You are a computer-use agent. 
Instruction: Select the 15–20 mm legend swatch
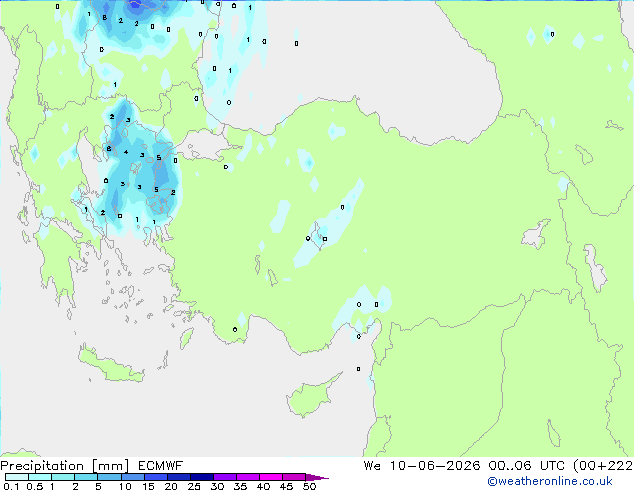point(155,477)
